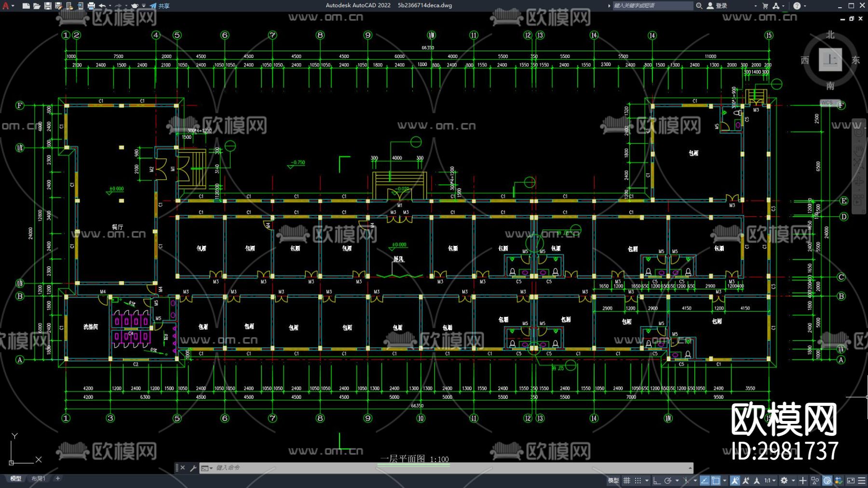Open a file with the folder icon
The width and height of the screenshot is (868, 488).
37,6
